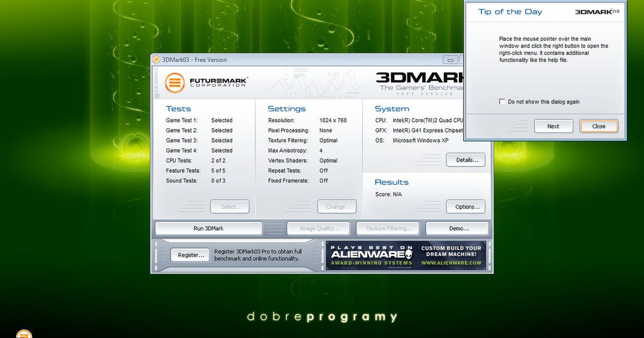Open the Texture Filtering tool
The height and width of the screenshot is (338, 644).
tap(388, 228)
